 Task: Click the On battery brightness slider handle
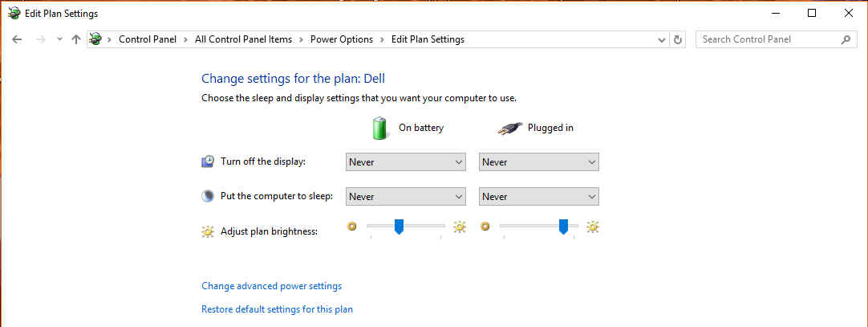tap(399, 227)
